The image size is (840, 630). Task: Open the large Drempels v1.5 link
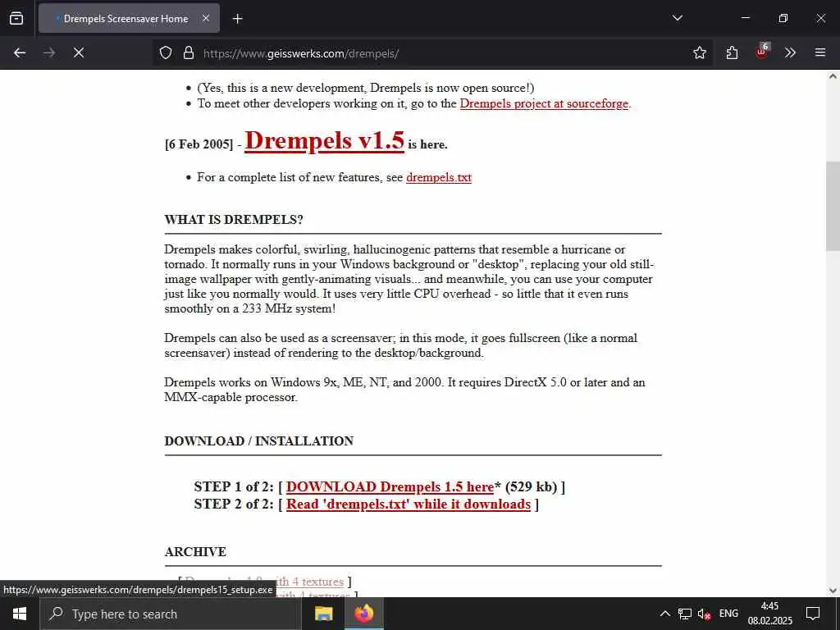[x=324, y=141]
